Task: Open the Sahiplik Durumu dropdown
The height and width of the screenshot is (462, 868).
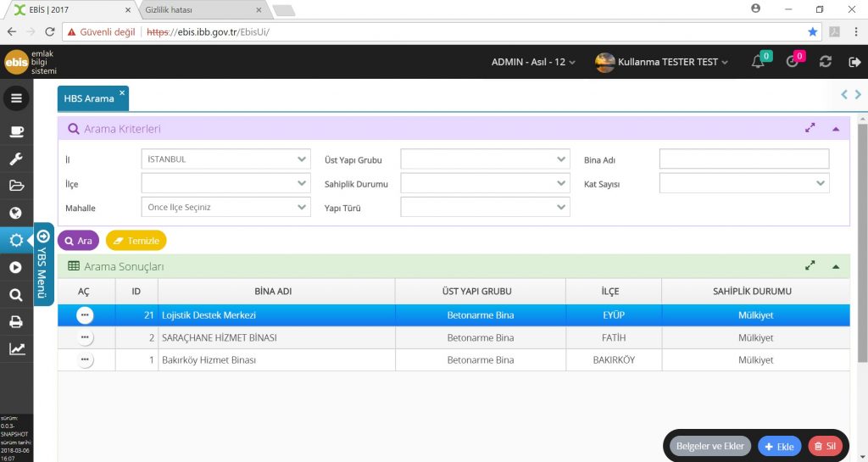Action: click(485, 183)
